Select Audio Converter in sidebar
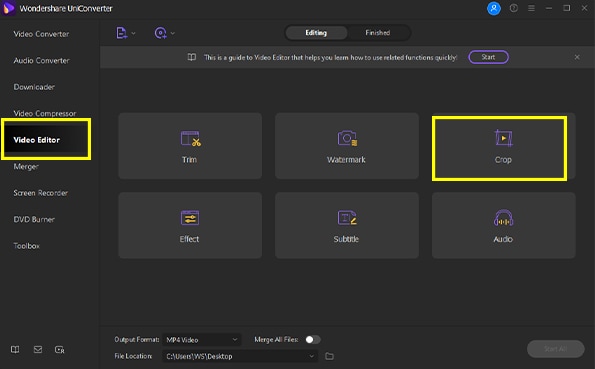 41,61
